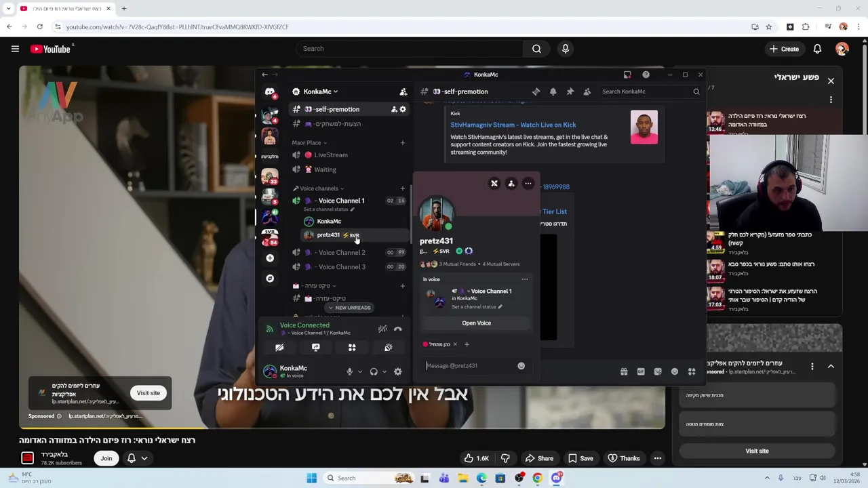Send a gift icon in chat bar
This screenshot has height=488, width=868.
pos(624,371)
